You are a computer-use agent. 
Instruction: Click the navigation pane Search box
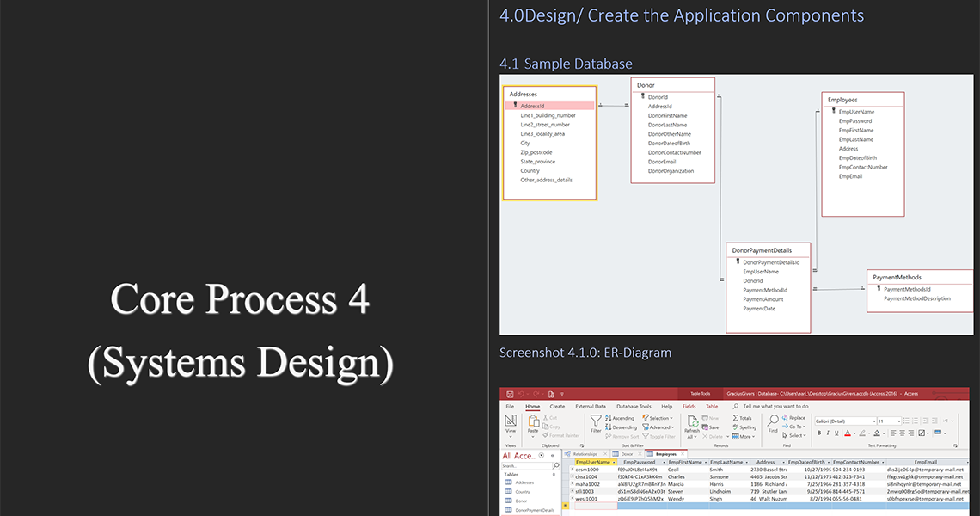526,466
